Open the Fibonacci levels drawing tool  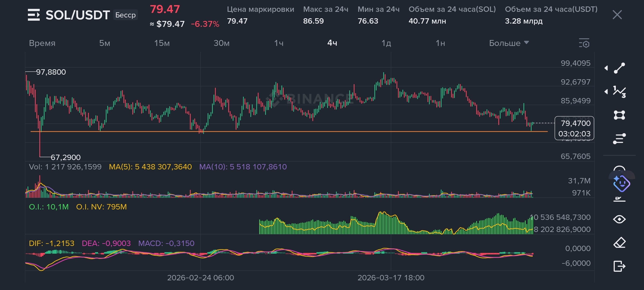[619, 139]
